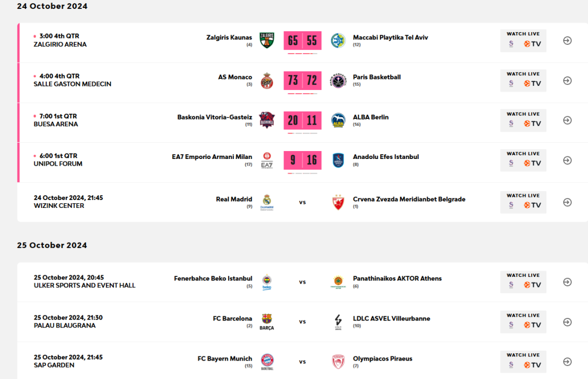The width and height of the screenshot is (588, 379).
Task: Click the Paris Basketball logo
Action: click(338, 81)
